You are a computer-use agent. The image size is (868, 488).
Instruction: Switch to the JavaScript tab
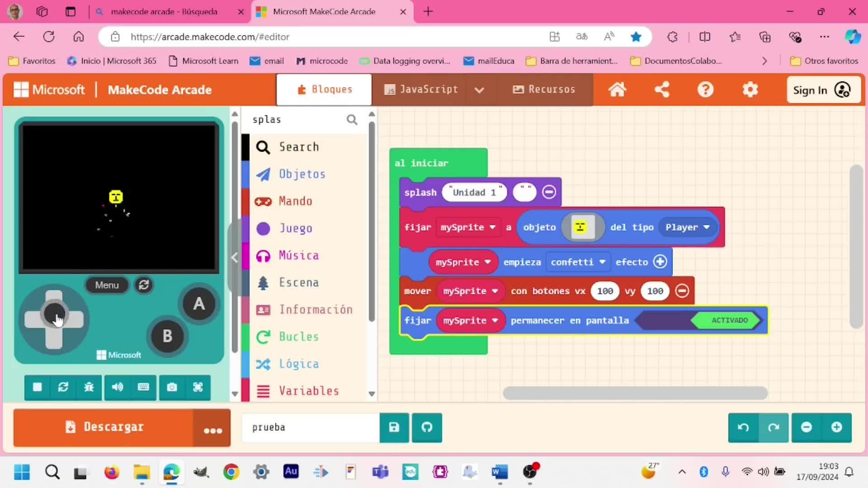tap(421, 89)
